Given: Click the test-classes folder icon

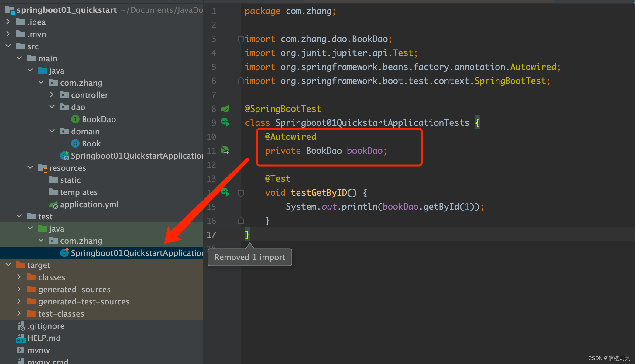Looking at the screenshot, I should point(32,313).
